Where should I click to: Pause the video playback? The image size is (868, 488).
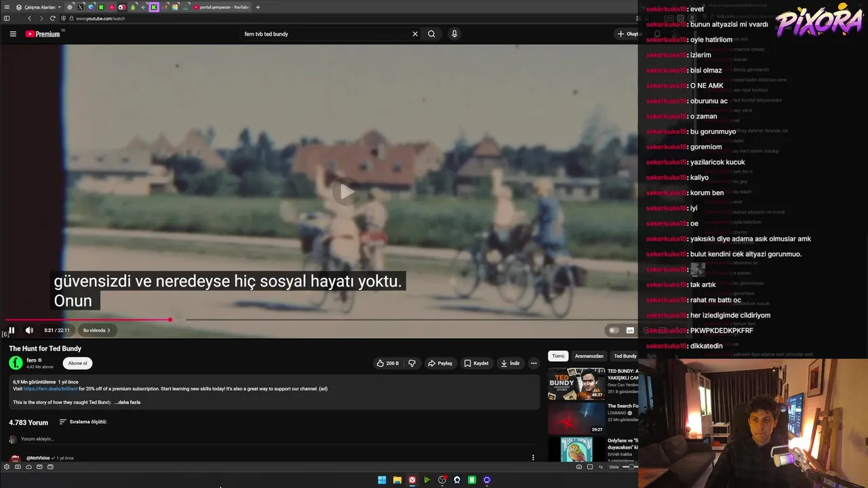click(x=12, y=330)
